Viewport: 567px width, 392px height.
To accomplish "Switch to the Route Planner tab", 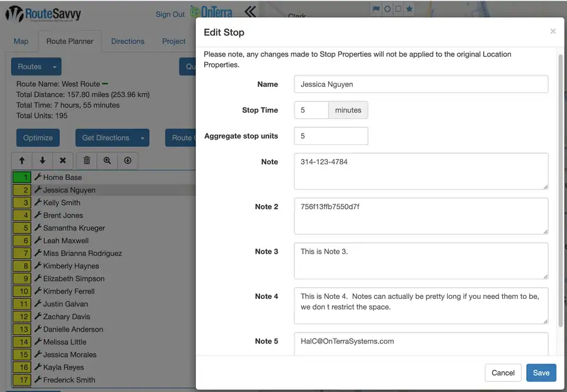I will click(x=70, y=41).
